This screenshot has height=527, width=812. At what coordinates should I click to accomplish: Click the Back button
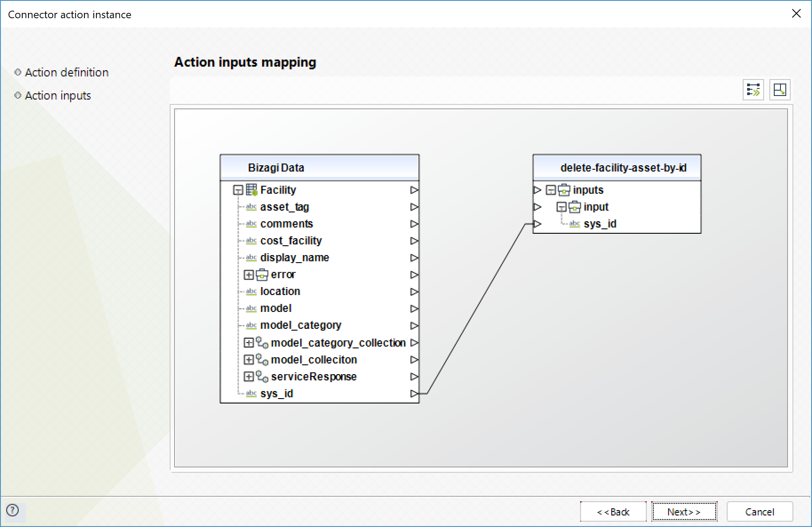click(613, 512)
